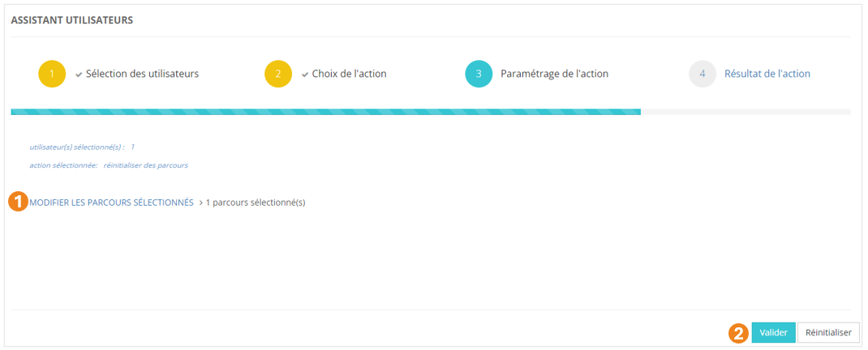Click the teal step 3 circle
The width and height of the screenshot is (868, 350).
(479, 74)
